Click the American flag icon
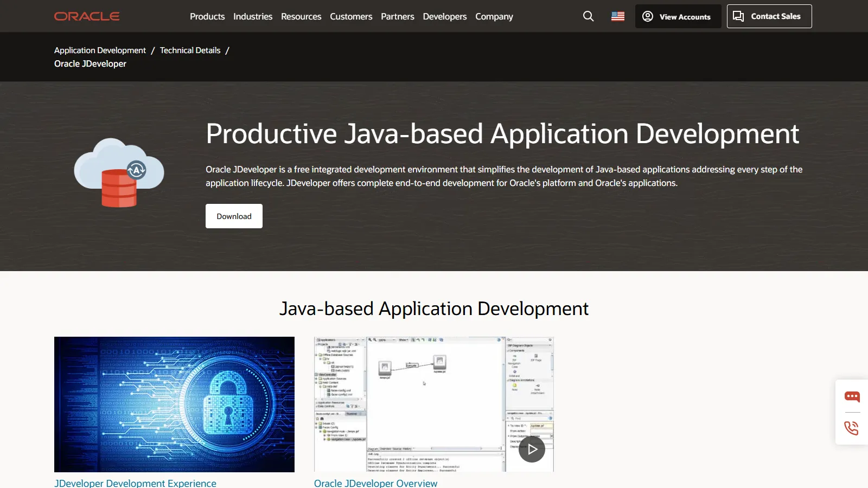The image size is (868, 488). (x=617, y=16)
